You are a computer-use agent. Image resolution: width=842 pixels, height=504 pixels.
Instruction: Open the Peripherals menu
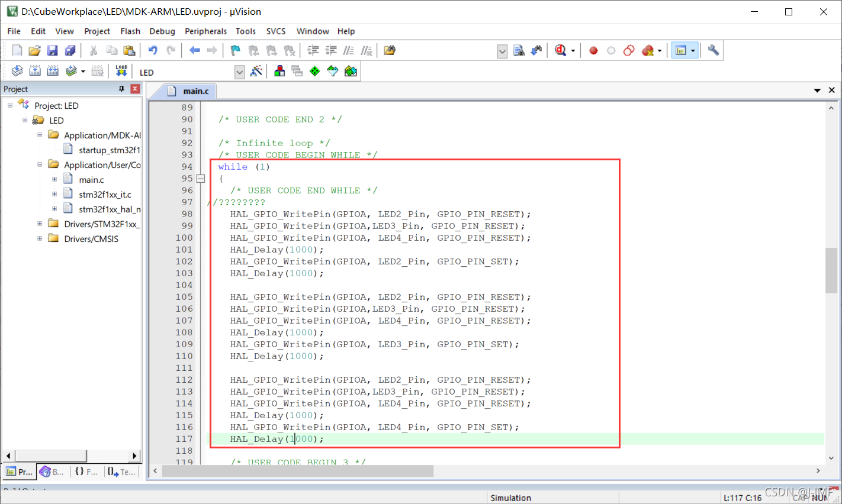pos(205,31)
